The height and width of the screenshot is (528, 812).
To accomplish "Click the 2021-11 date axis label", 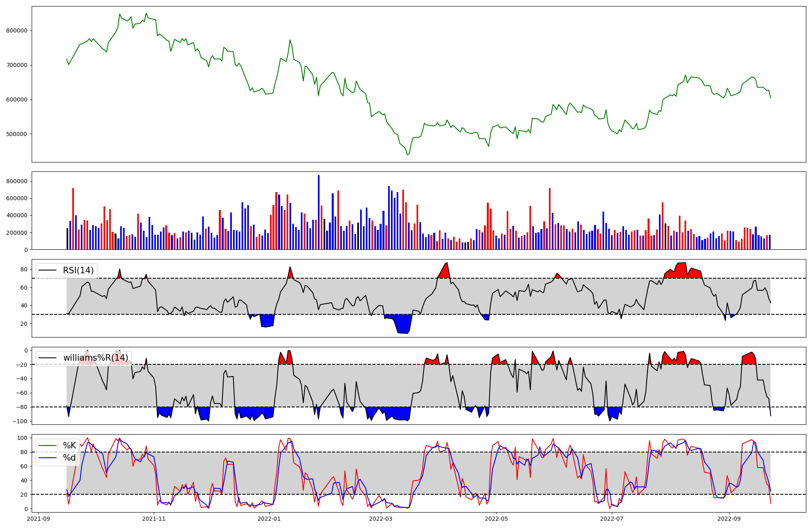I will coord(154,519).
